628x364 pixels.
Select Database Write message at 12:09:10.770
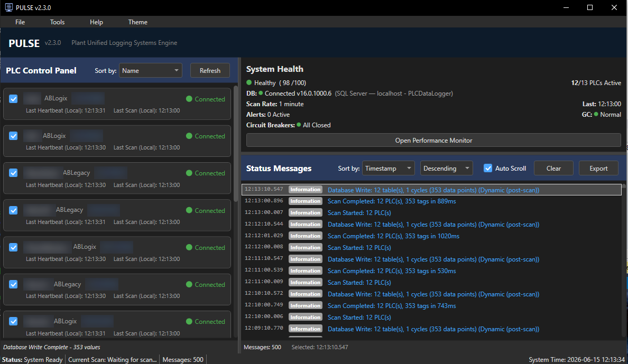pos(431,329)
